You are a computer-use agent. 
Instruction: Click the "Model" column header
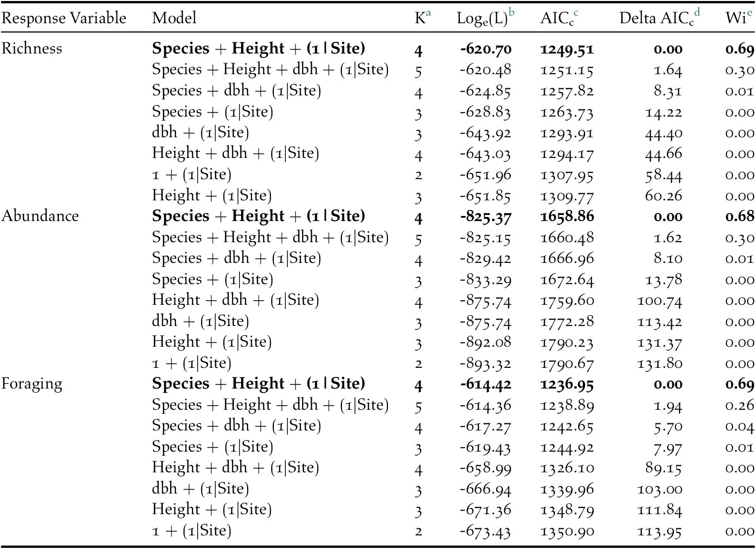[174, 18]
